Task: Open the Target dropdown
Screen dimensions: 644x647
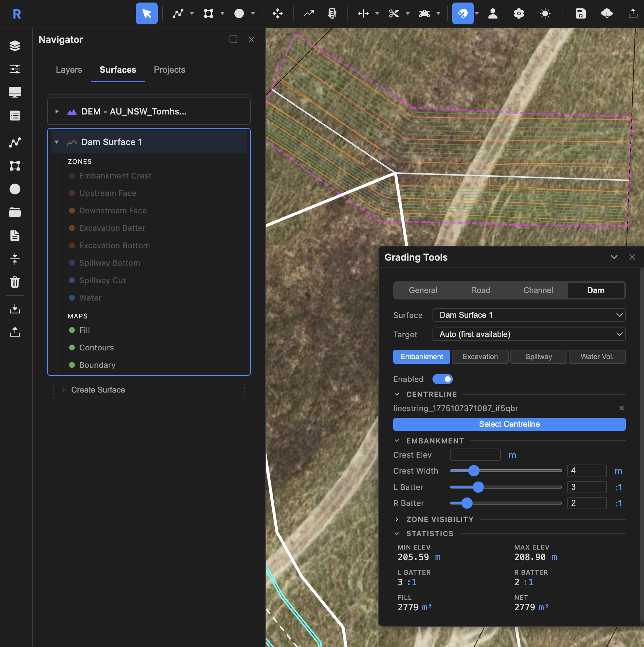Action: tap(529, 334)
